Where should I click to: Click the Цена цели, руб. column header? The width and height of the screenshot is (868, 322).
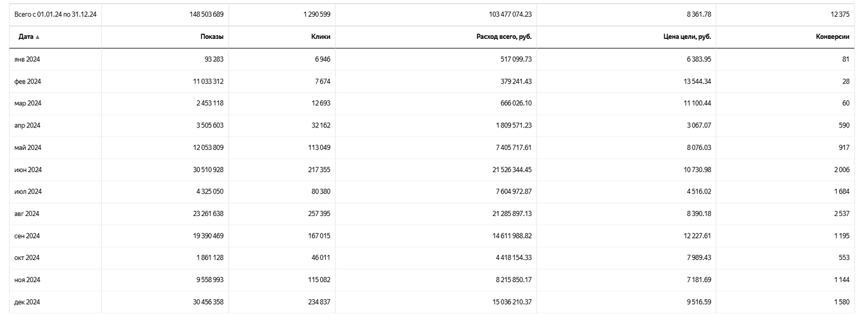click(687, 36)
